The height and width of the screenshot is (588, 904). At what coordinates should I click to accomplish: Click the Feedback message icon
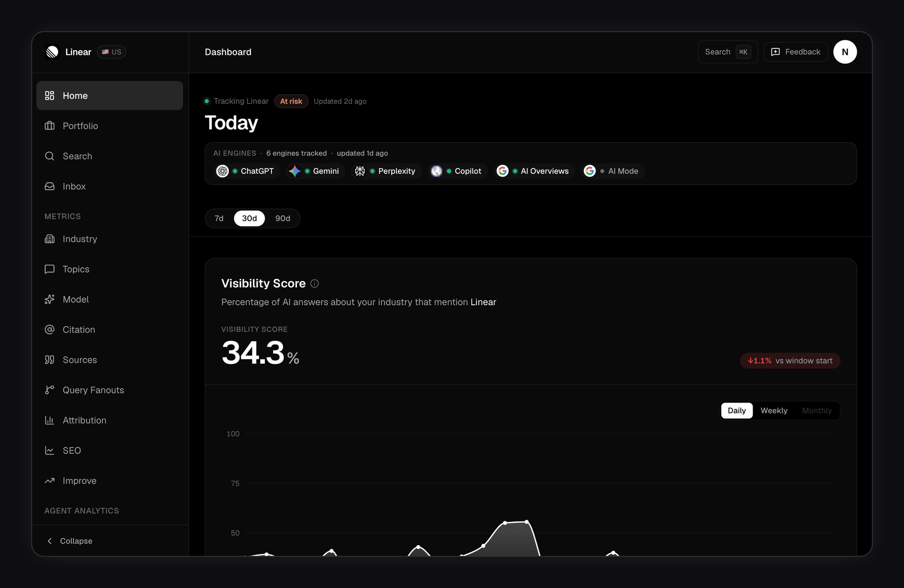(x=775, y=52)
